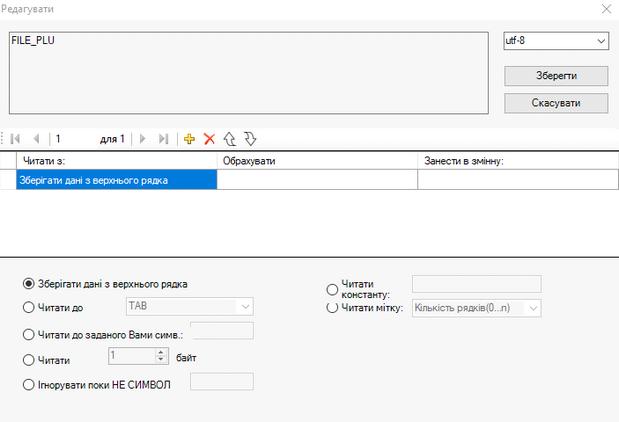Click the move row up arrow icon

pos(229,139)
